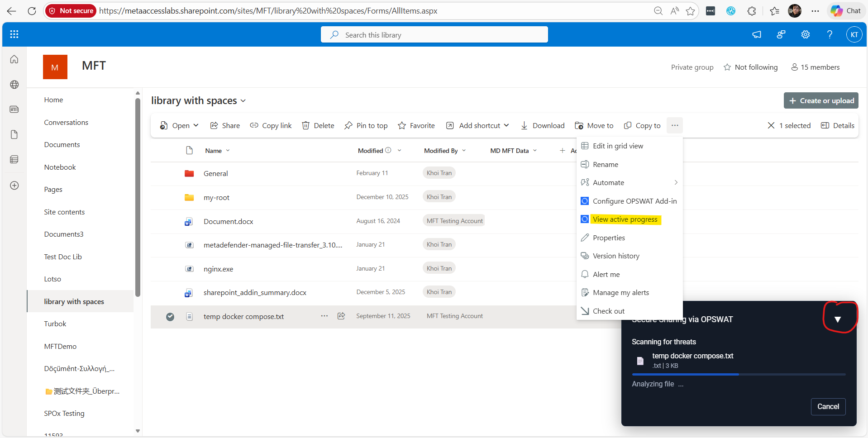Open the waffle app launcher icon
This screenshot has width=868, height=438.
14,34
